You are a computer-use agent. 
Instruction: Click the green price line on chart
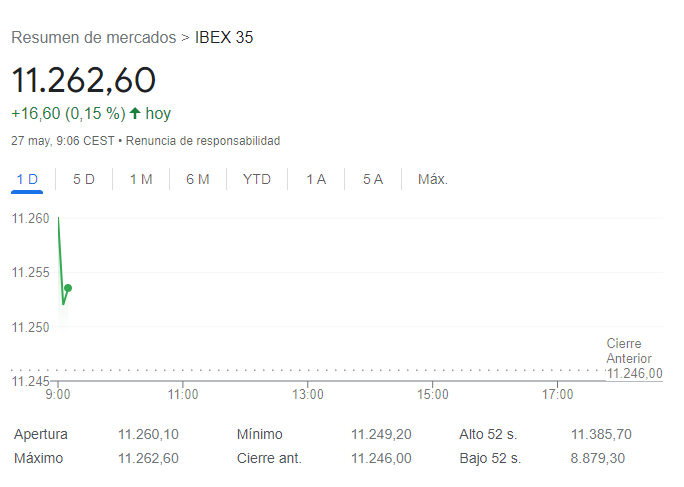61,260
